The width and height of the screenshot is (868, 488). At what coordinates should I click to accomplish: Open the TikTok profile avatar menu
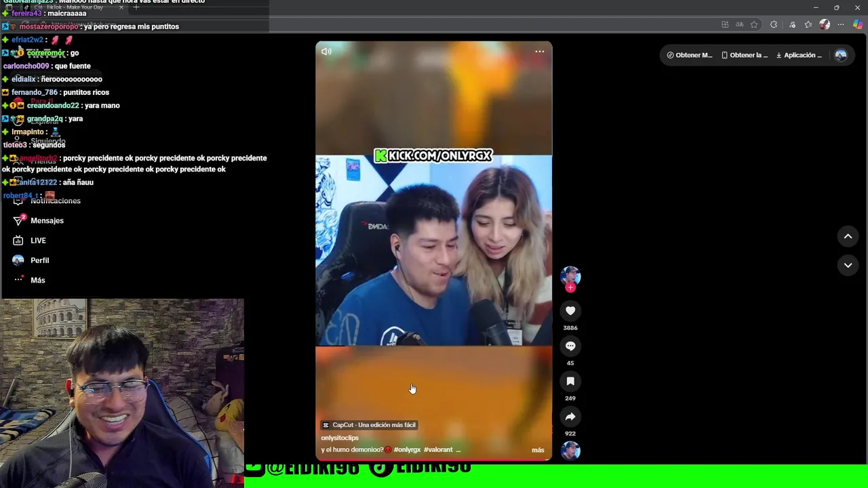tap(841, 56)
